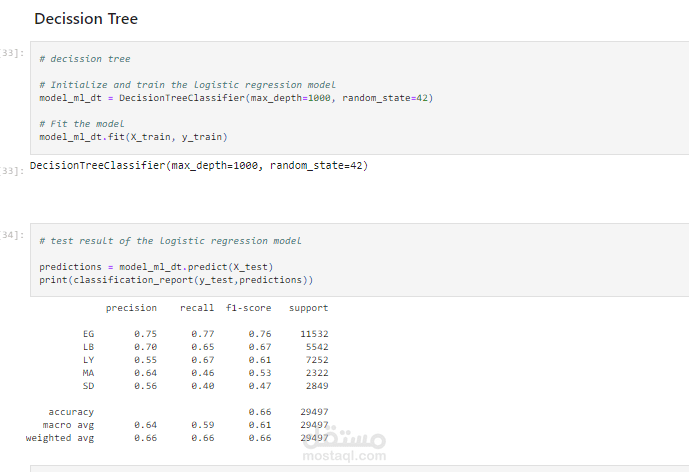Click the '# Fit the model' comment
Image resolution: width=689 pixels, height=472 pixels.
click(x=81, y=124)
